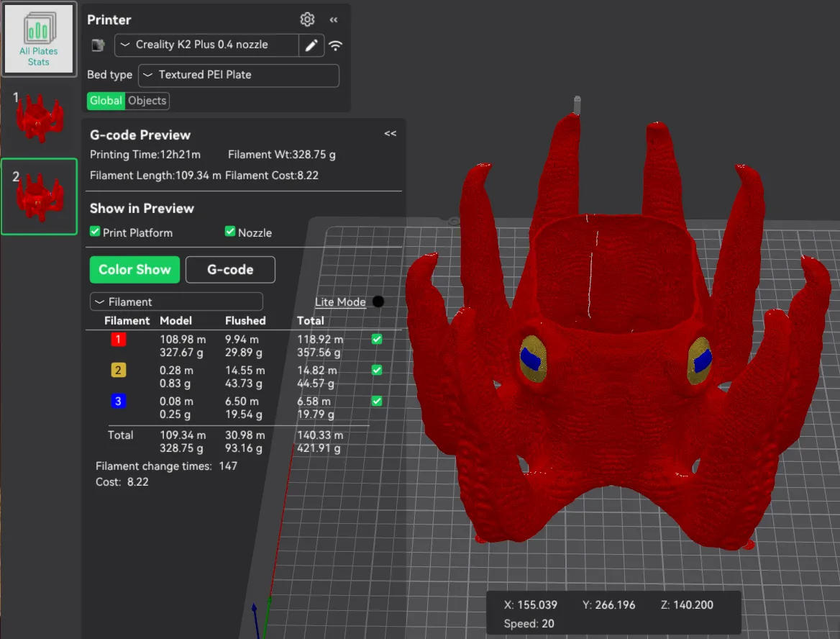Collapse the G-code Preview panel

pyautogui.click(x=391, y=133)
